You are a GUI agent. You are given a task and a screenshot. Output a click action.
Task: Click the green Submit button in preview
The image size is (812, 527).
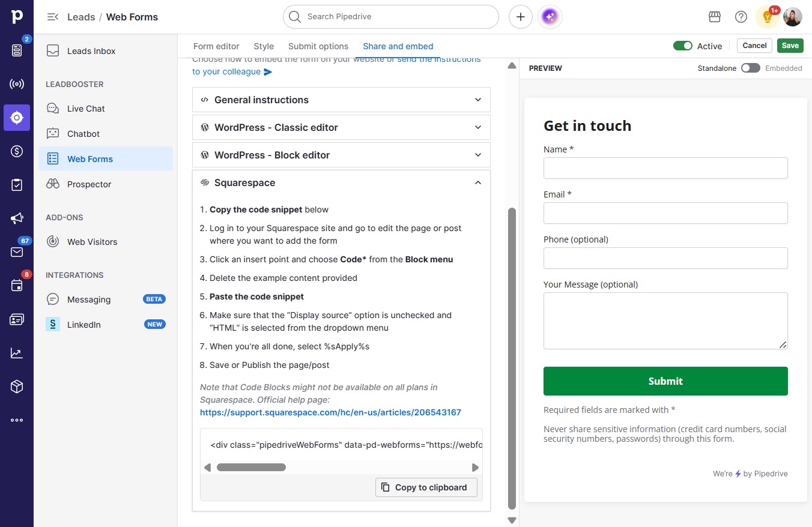[x=665, y=381]
